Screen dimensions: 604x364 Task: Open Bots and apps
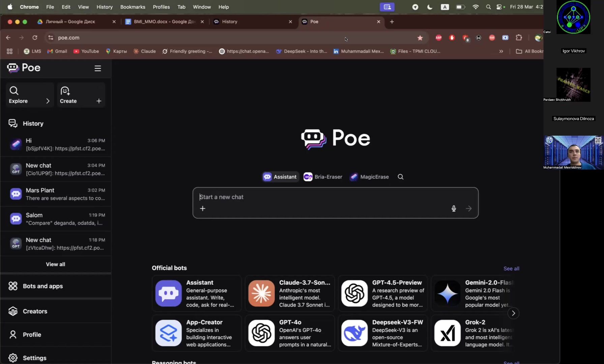tap(56, 286)
